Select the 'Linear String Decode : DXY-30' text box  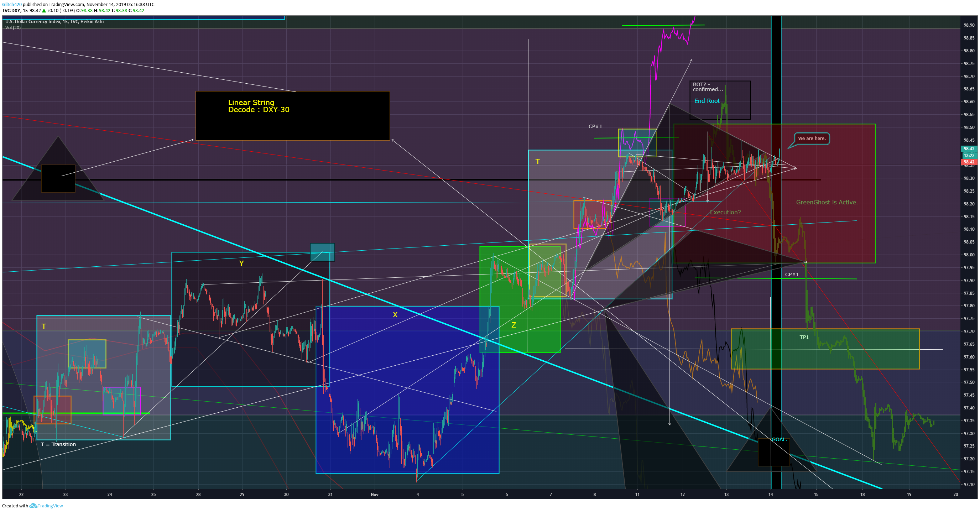[293, 116]
